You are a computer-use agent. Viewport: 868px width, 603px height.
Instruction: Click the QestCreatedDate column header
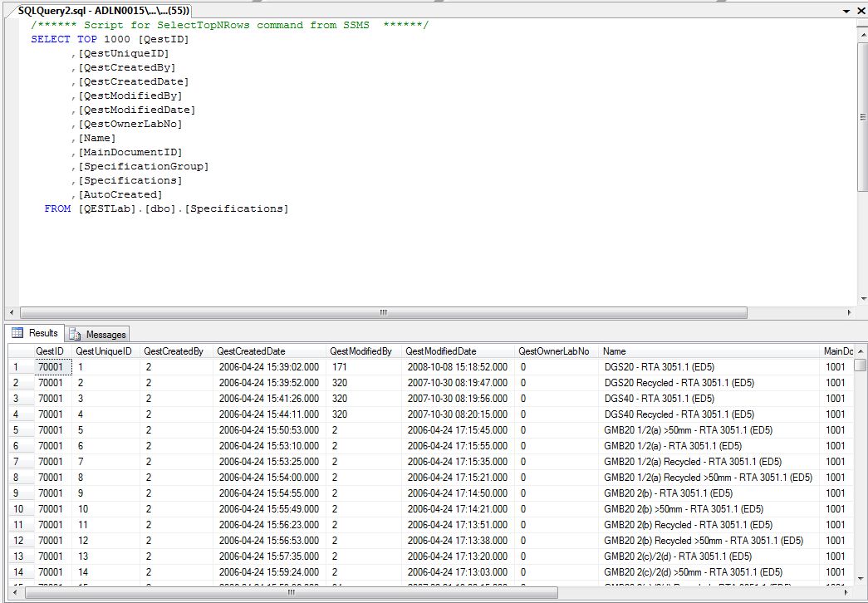[x=251, y=351]
